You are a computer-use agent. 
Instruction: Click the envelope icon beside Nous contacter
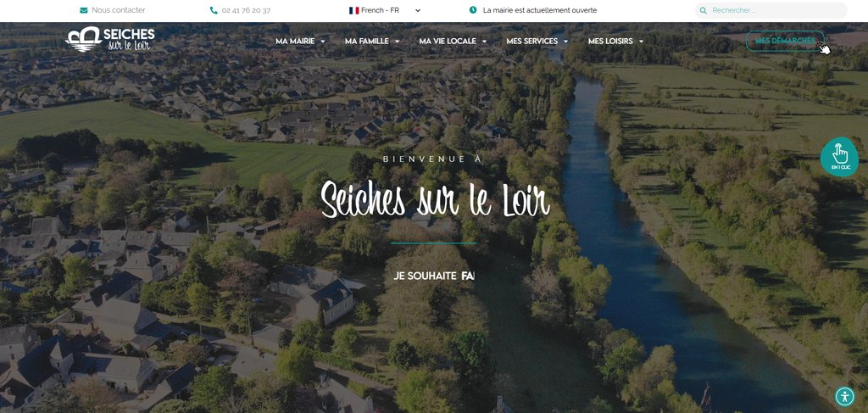coord(84,10)
